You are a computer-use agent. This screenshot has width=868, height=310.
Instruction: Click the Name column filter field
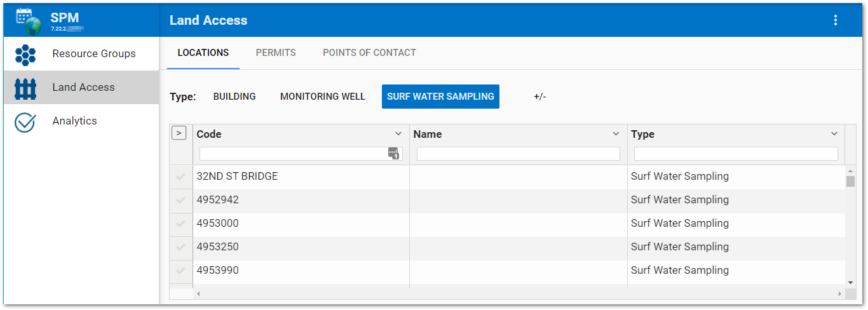[518, 154]
